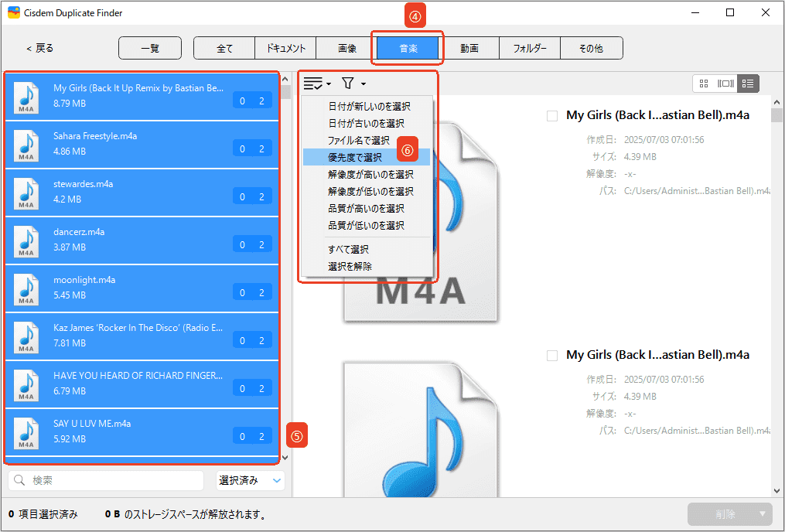Image resolution: width=785 pixels, height=532 pixels.
Task: Switch to detailed list view icon
Action: (x=748, y=84)
